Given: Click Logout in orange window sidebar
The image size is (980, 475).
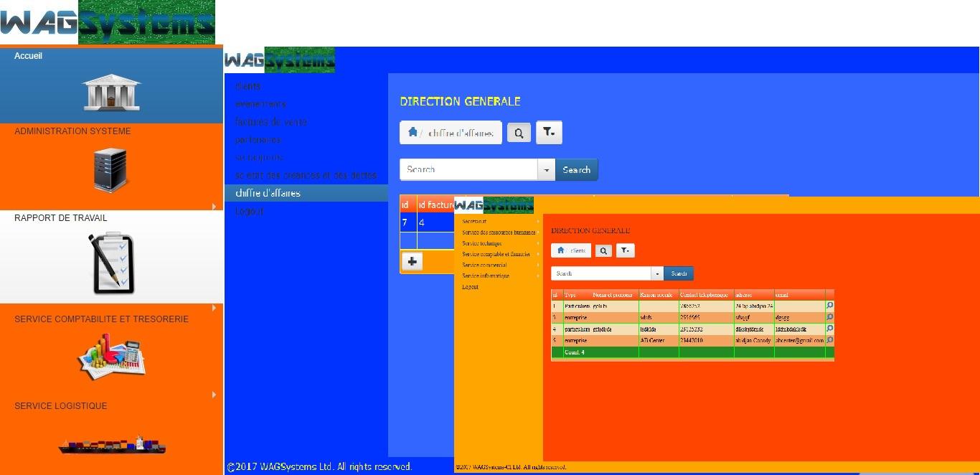Looking at the screenshot, I should [470, 286].
